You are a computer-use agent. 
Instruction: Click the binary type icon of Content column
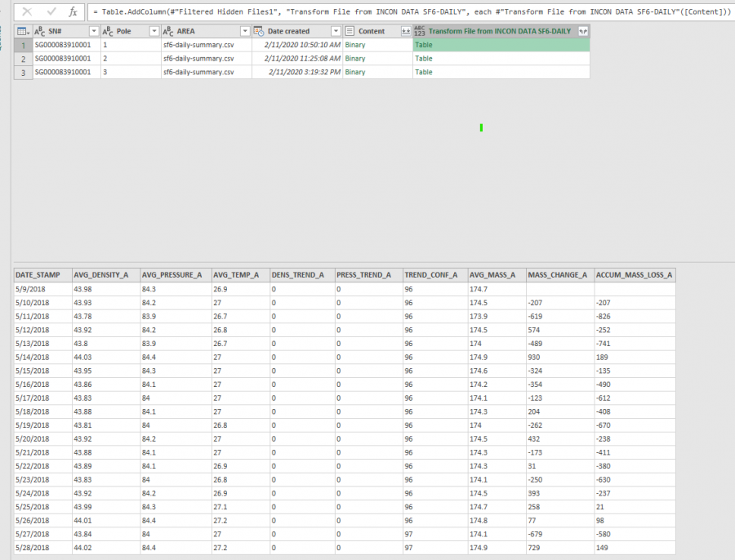(350, 31)
